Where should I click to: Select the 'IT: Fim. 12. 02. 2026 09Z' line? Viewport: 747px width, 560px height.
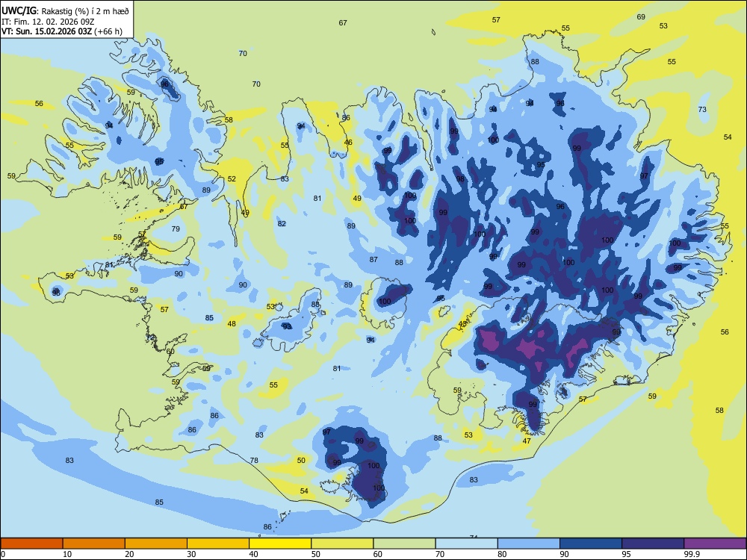[48, 22]
